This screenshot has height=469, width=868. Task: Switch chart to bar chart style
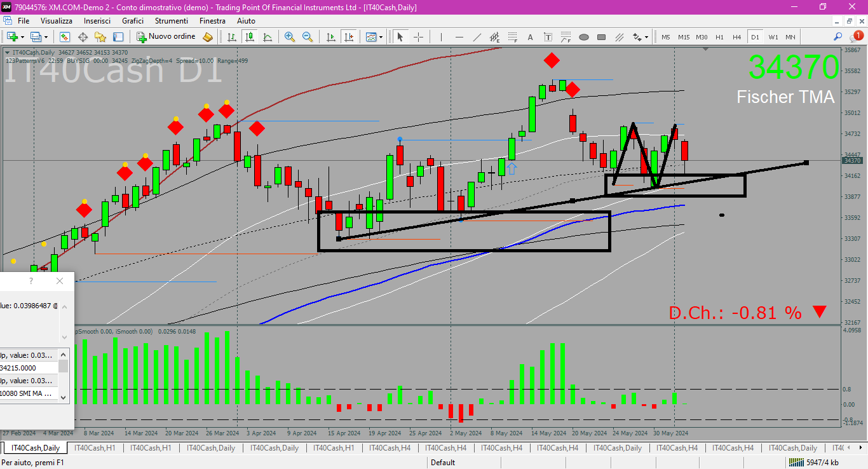(232, 37)
